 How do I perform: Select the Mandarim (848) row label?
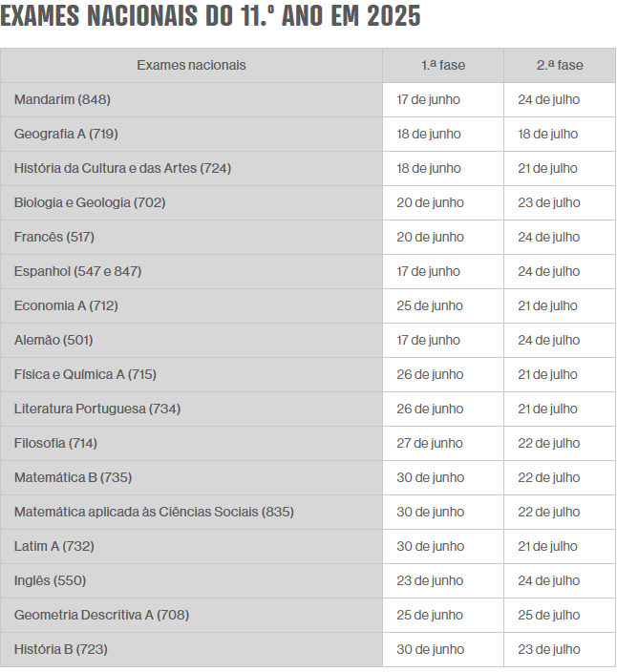pyautogui.click(x=63, y=99)
